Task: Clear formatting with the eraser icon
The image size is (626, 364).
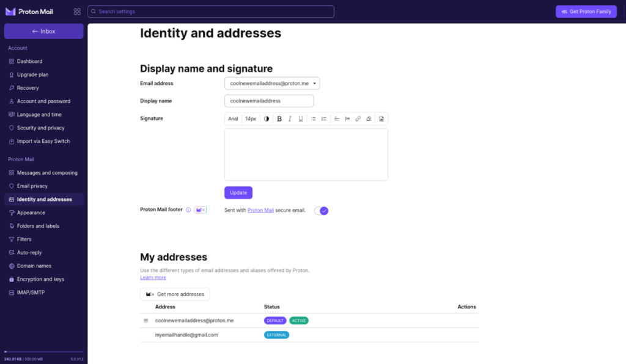Action: [369, 119]
